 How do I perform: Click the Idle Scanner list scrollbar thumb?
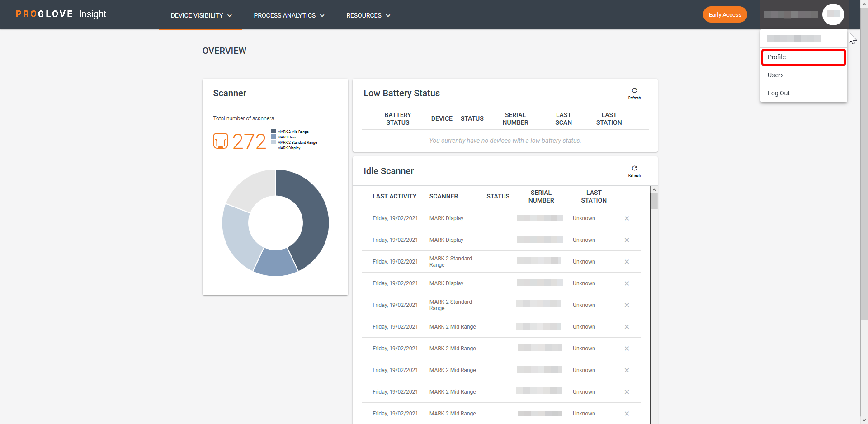pos(654,201)
